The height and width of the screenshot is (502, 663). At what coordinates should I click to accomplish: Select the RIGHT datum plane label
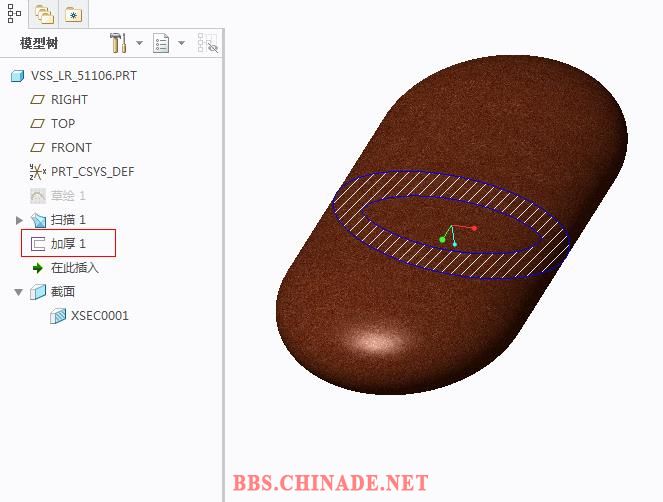tap(69, 100)
